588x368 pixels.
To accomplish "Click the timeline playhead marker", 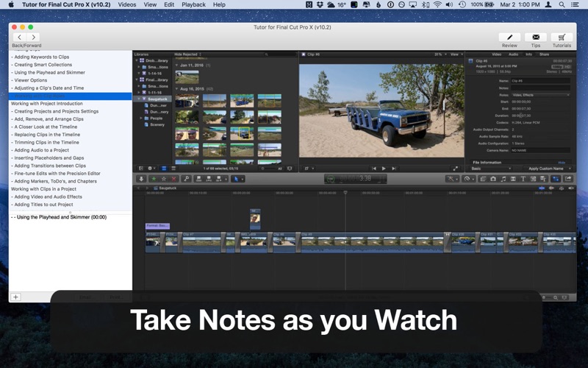I will point(345,193).
